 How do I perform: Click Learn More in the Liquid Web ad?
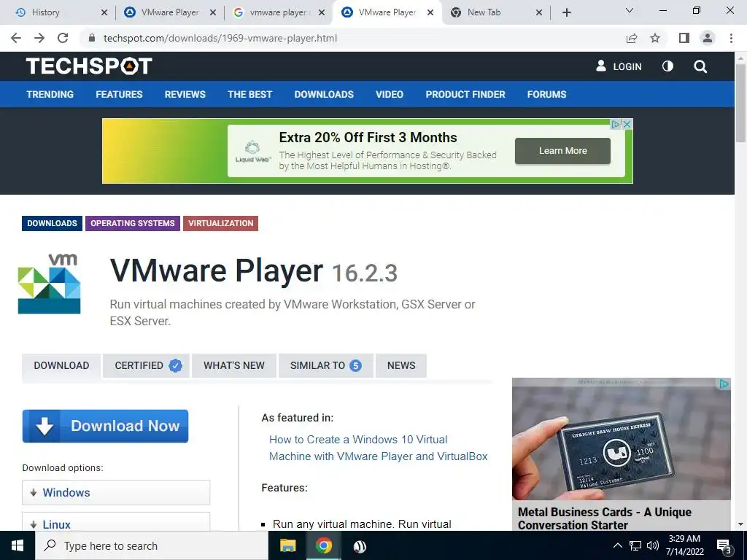(x=562, y=151)
